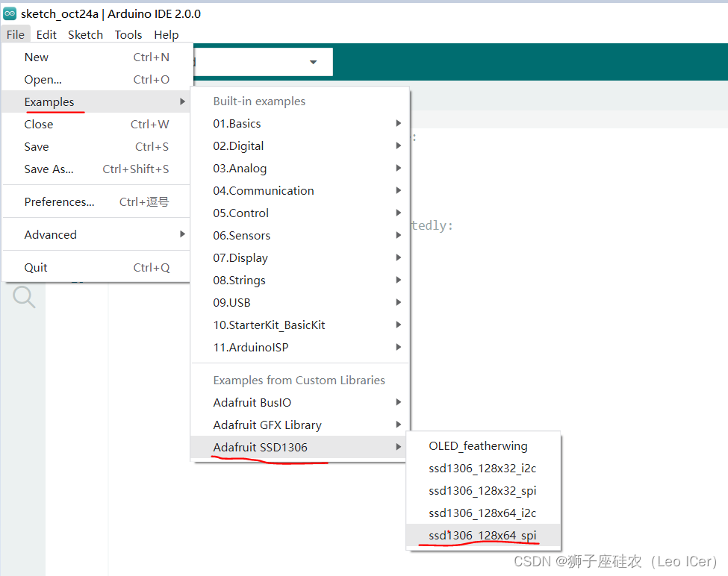Expand the Adafruit GFX Library examples

pos(300,425)
